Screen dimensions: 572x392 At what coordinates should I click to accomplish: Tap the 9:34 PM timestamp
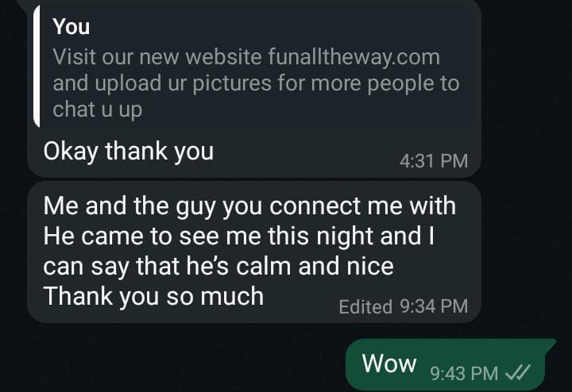coord(434,306)
